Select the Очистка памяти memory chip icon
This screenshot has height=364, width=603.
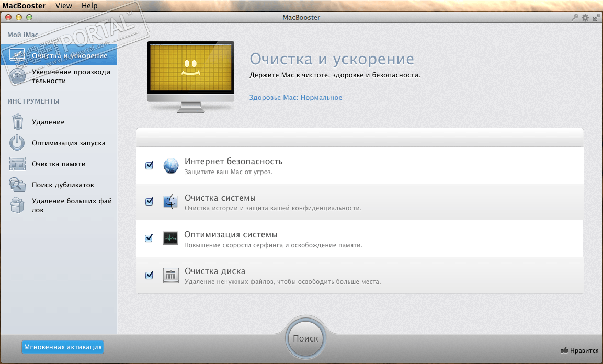tap(17, 164)
